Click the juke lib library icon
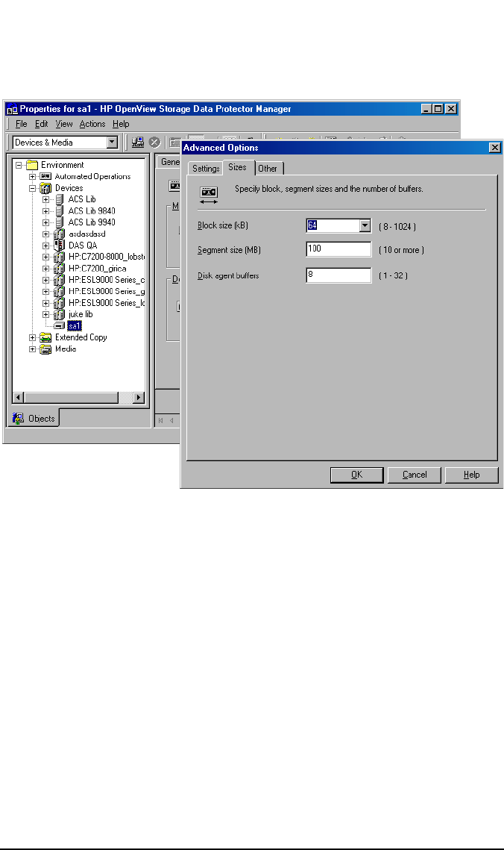504x850 pixels. [60, 314]
